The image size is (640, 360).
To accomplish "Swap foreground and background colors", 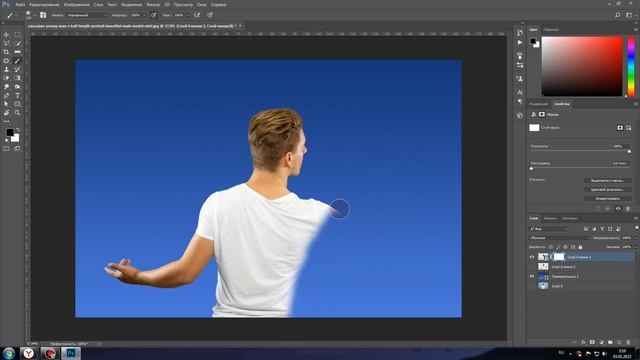I will 18,130.
